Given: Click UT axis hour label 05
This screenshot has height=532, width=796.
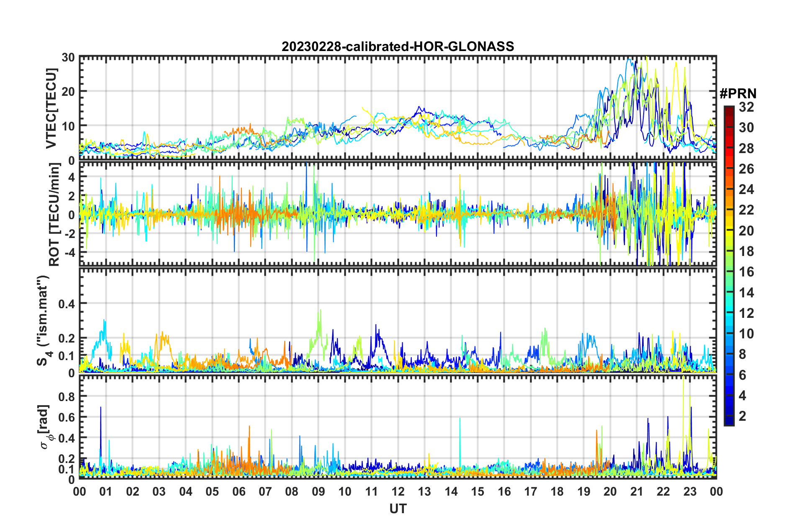Looking at the screenshot, I should tap(212, 491).
